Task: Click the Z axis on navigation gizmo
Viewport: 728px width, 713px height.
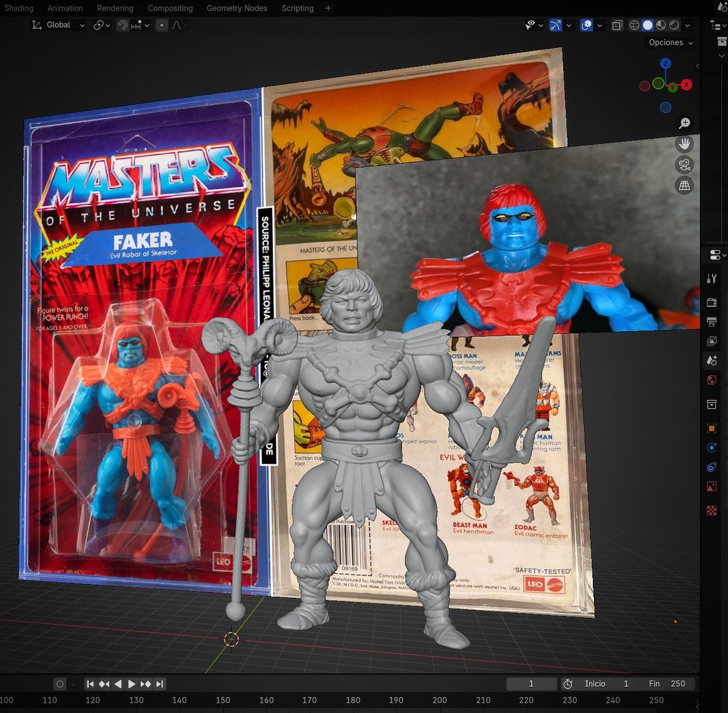Action: (666, 63)
